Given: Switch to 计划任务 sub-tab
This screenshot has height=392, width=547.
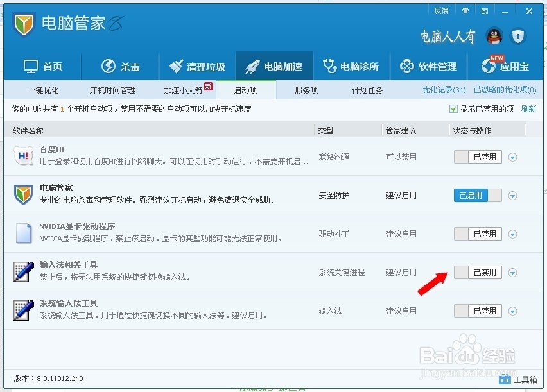Looking at the screenshot, I should click(x=367, y=90).
